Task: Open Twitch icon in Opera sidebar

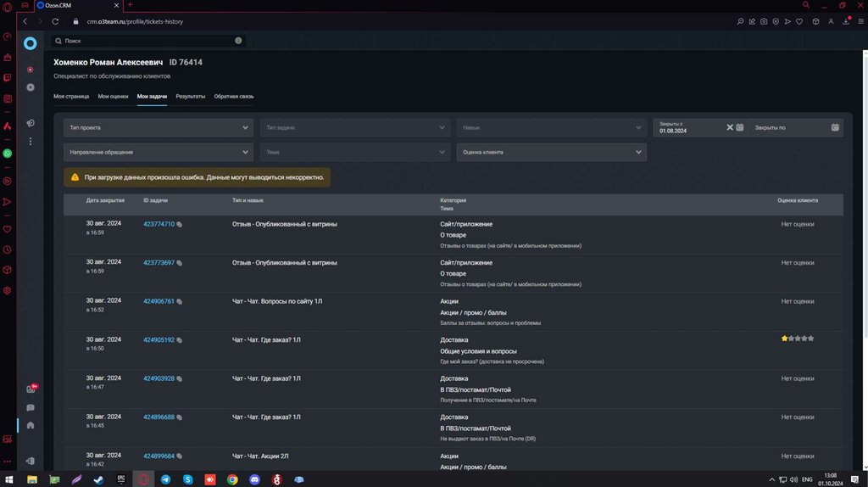Action: (8, 78)
